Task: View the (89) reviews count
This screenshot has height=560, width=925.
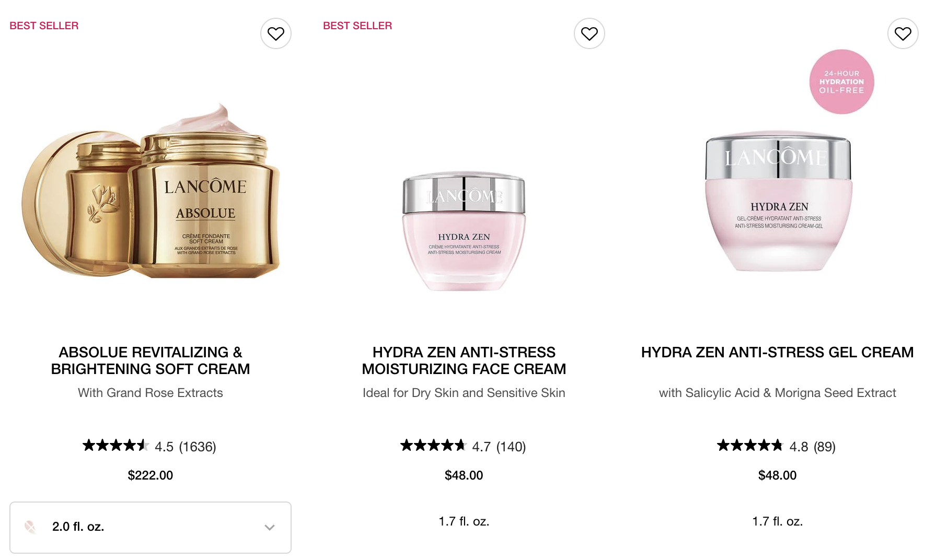Action: point(825,447)
